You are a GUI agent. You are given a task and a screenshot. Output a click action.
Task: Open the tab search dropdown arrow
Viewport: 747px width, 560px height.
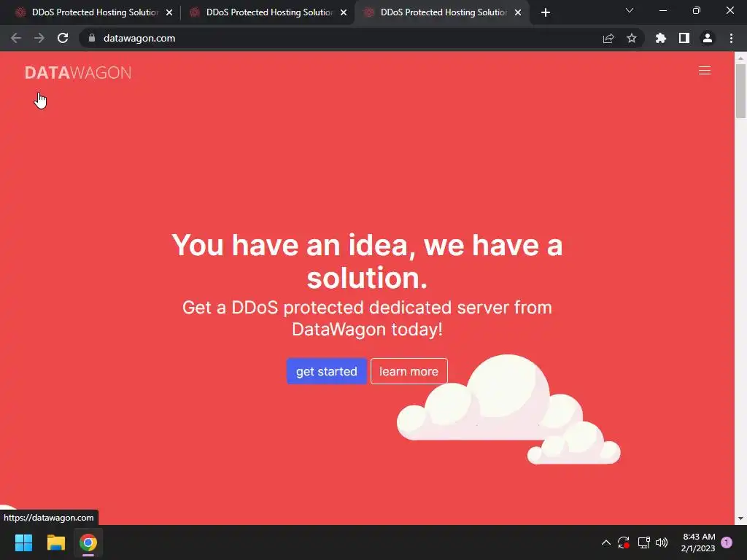tap(630, 10)
